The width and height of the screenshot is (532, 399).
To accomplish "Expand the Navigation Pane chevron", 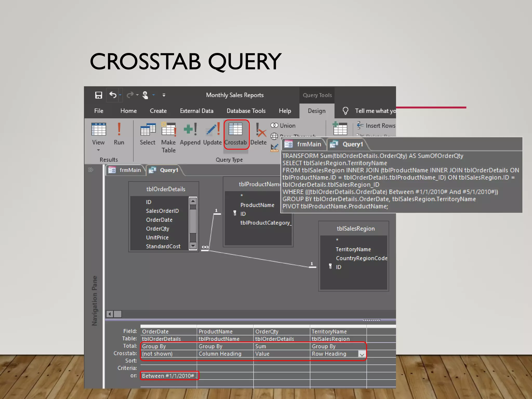I will (91, 170).
